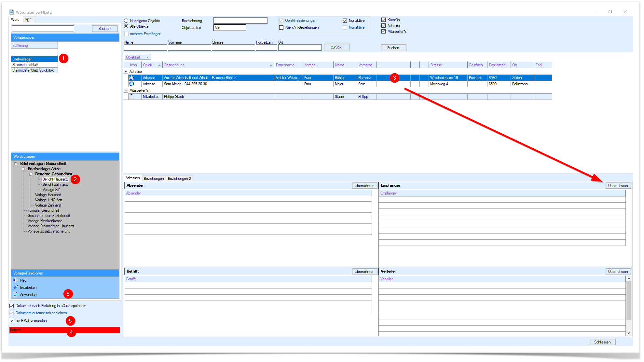Select the 'Philipp Staub' employee row

click(x=337, y=97)
